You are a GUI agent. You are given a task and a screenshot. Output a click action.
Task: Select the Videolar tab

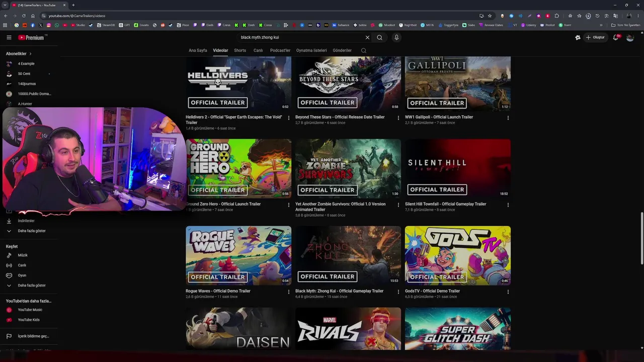point(220,50)
